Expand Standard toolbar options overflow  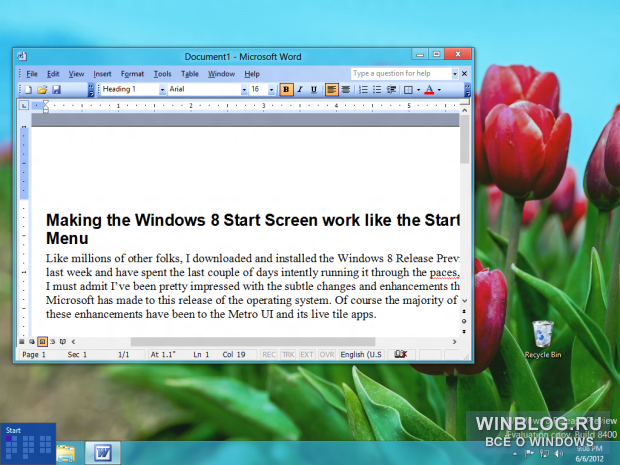pyautogui.click(x=91, y=90)
